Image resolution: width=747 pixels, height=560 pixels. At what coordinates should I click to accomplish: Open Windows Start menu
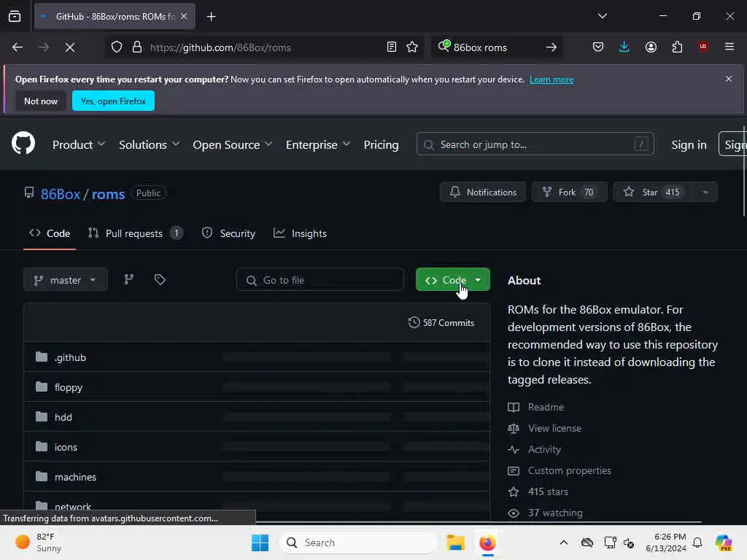260,542
